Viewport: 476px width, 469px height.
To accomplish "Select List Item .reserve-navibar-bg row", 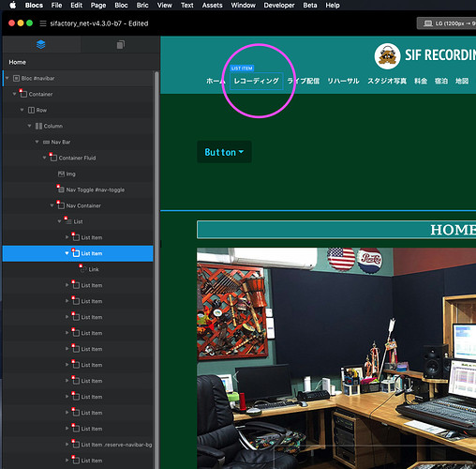I will coord(78,445).
